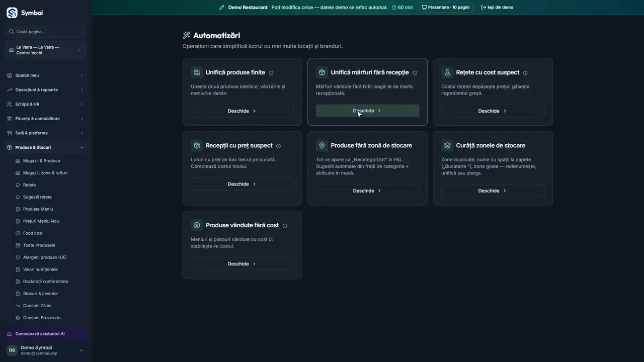Click Deschide on Produse vândute fără cost card

[242, 264]
